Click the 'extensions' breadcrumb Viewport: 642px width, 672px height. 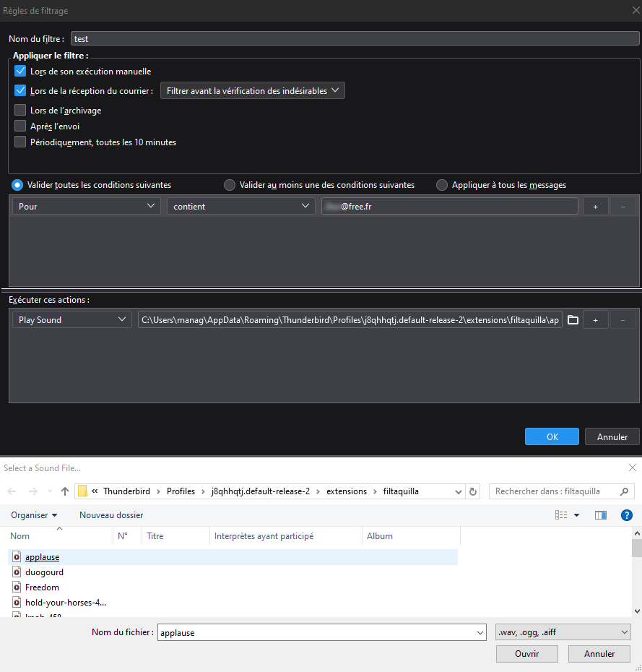coord(347,491)
